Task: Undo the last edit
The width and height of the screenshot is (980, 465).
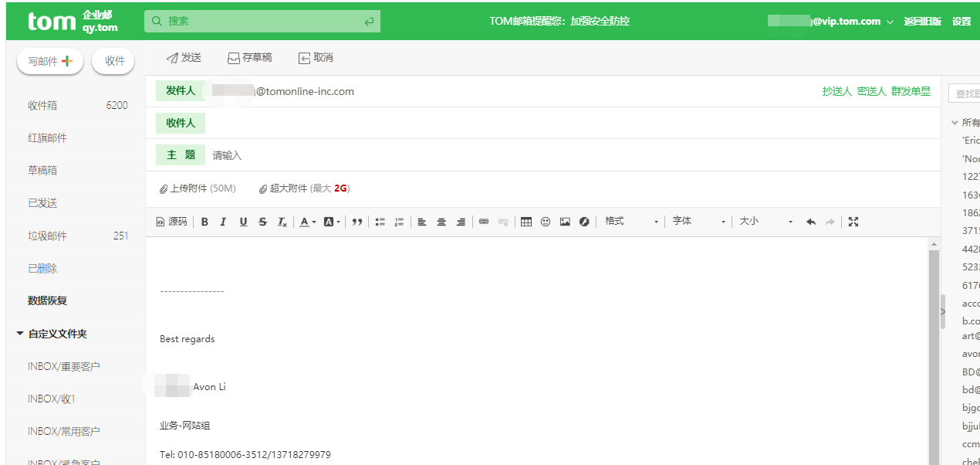Action: click(x=811, y=222)
